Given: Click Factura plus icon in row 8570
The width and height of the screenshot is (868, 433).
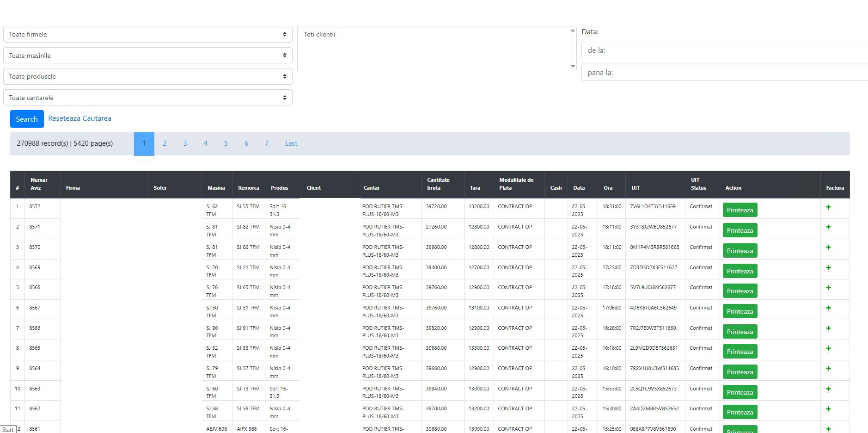Looking at the screenshot, I should pyautogui.click(x=828, y=247).
